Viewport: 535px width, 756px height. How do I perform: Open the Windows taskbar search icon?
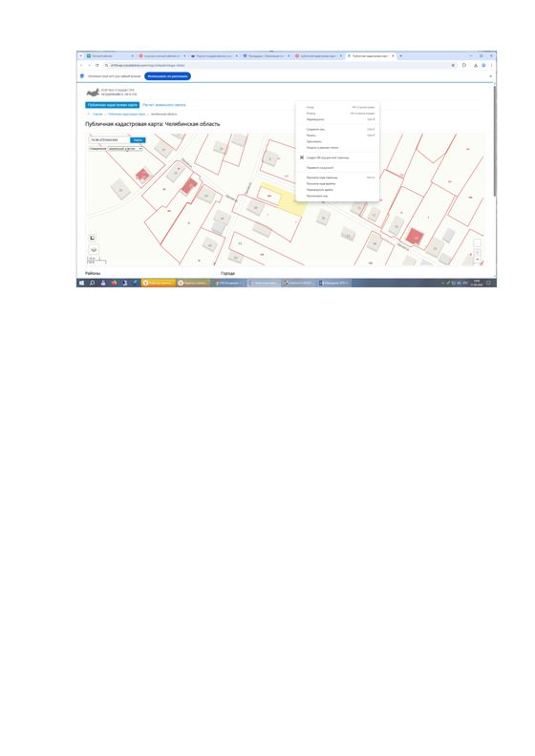(x=92, y=283)
